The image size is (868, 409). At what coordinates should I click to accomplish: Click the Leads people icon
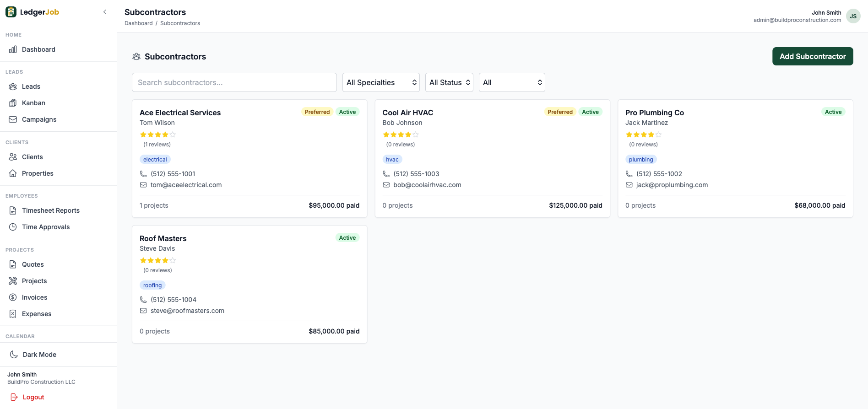[13, 86]
